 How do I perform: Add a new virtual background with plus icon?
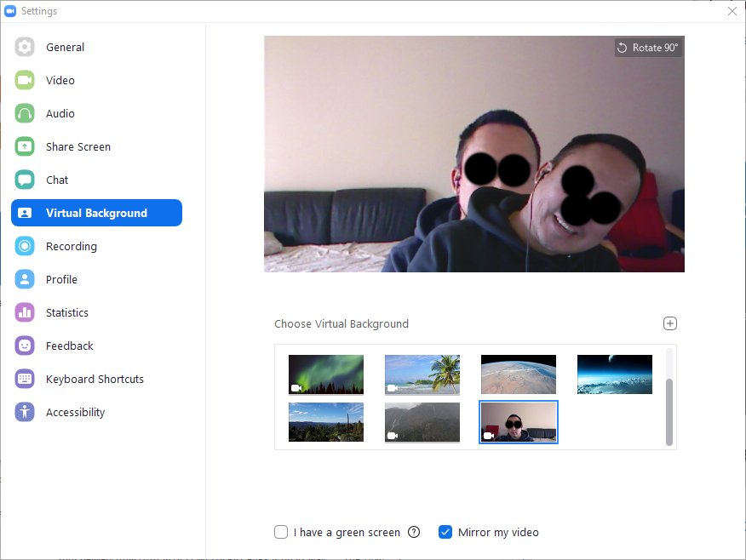[x=670, y=323]
